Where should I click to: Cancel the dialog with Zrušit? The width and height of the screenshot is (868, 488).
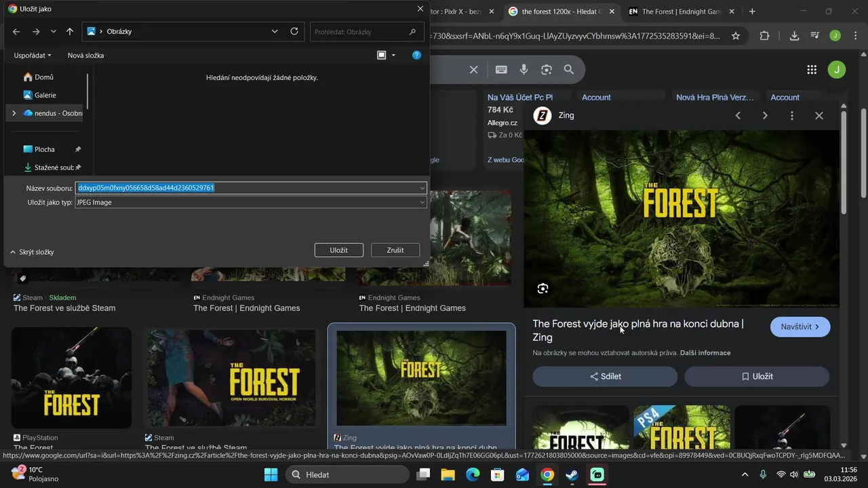point(395,250)
